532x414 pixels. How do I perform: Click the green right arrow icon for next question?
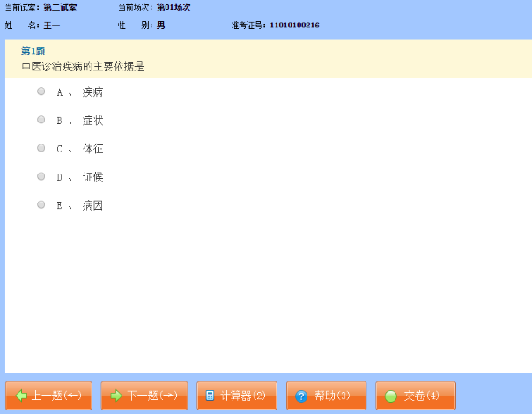coord(115,396)
